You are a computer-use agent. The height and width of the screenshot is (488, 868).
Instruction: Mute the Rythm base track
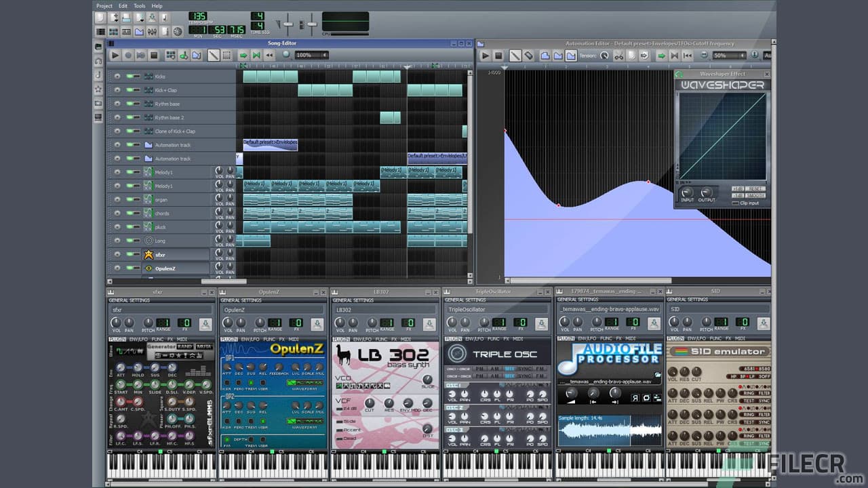click(129, 104)
